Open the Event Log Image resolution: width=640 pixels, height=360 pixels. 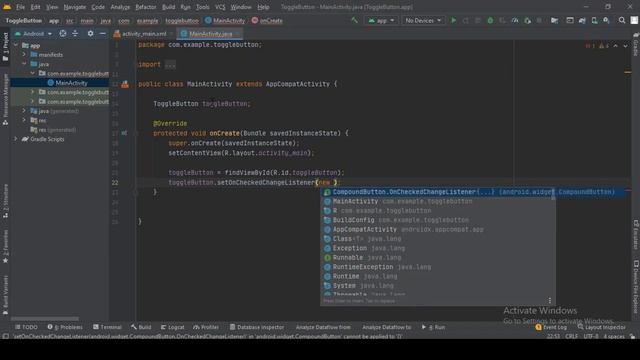(551, 327)
